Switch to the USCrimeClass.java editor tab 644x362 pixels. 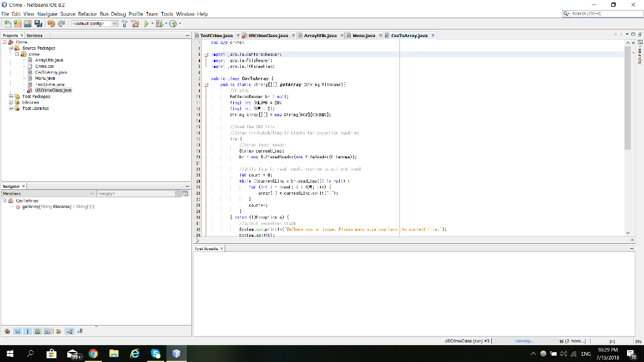(x=267, y=36)
